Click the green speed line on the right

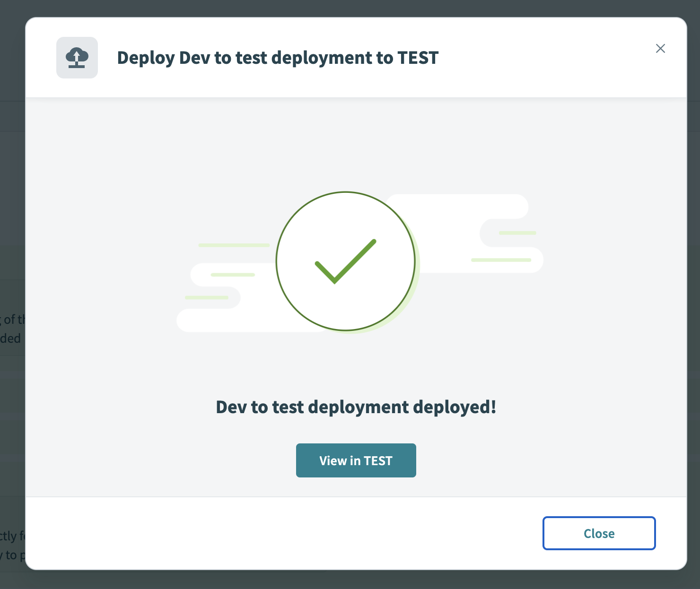coord(518,233)
